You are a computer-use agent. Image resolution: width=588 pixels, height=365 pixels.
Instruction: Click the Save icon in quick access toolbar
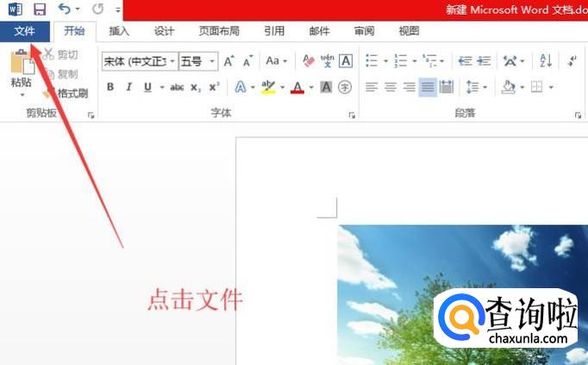(40, 9)
